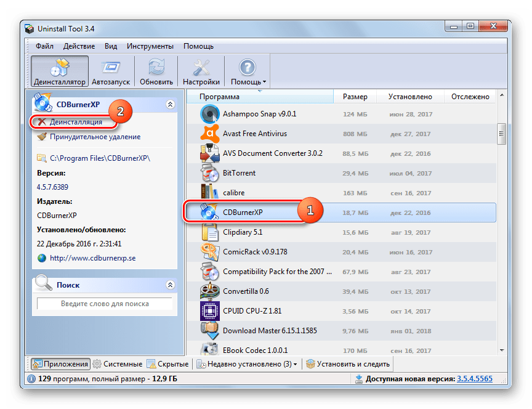Click the list scrollbar up arrow
This screenshot has width=532, height=409.
502,95
